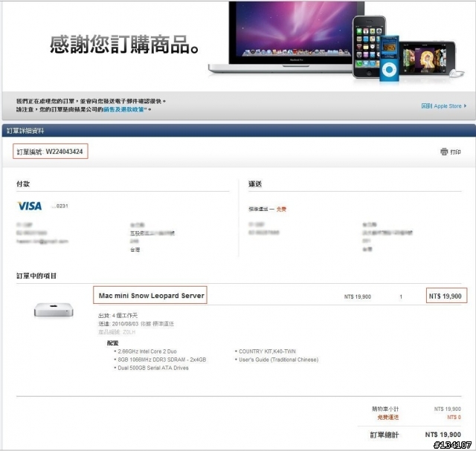The height and width of the screenshot is (451, 476).
Task: Click the 2.66GHz Intel Core 2 Duo spec
Action: coord(147,351)
